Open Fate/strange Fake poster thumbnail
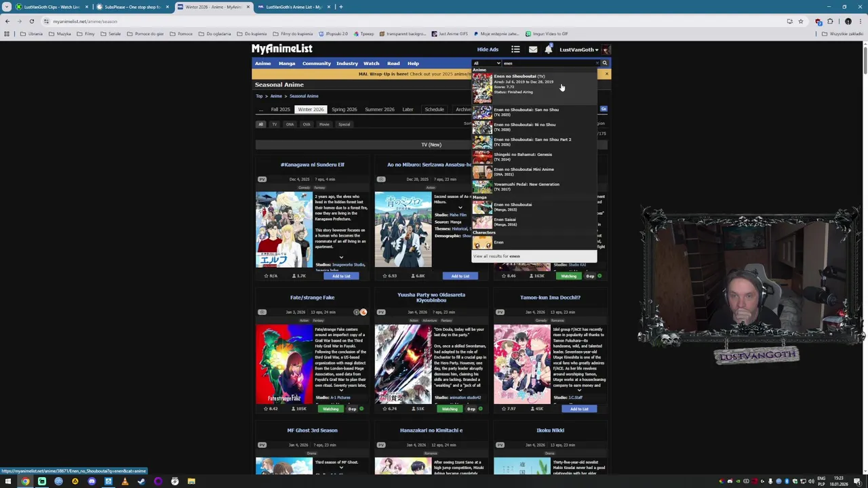 click(284, 364)
